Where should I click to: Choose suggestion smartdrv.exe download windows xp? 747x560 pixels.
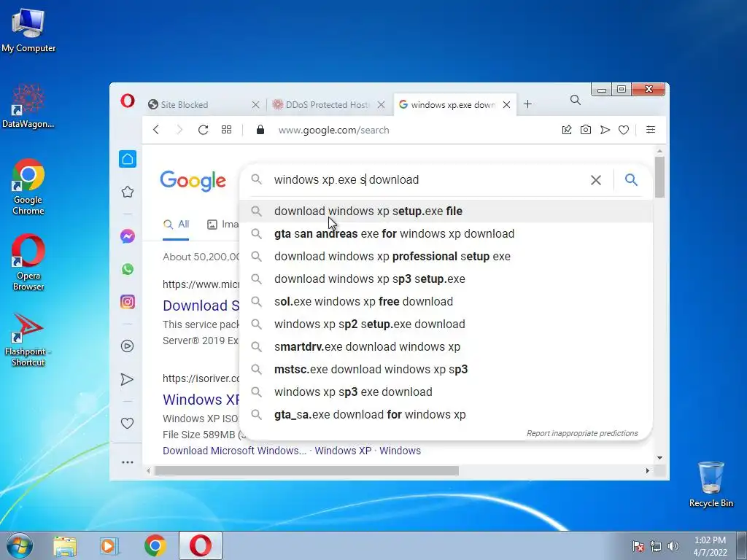pyautogui.click(x=446, y=346)
